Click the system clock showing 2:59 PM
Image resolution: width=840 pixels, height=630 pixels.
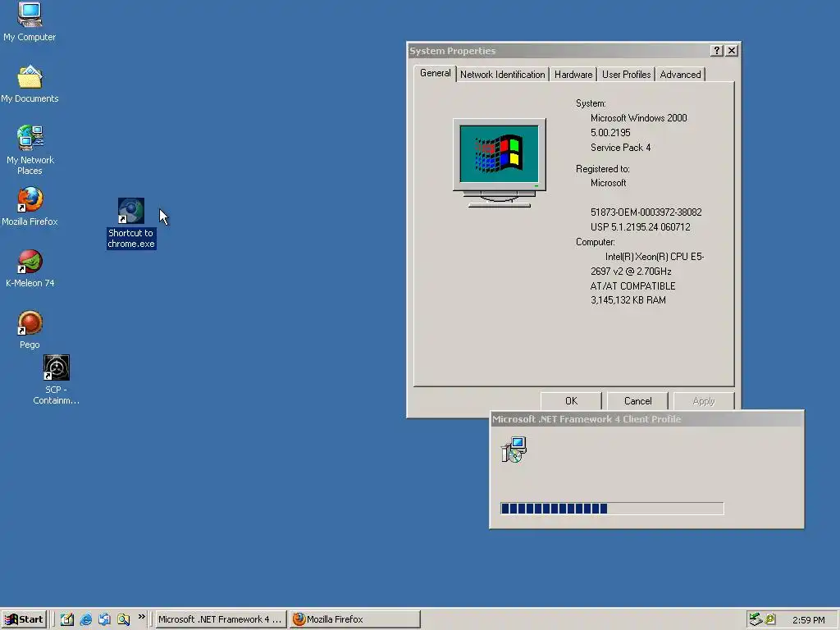click(x=808, y=620)
